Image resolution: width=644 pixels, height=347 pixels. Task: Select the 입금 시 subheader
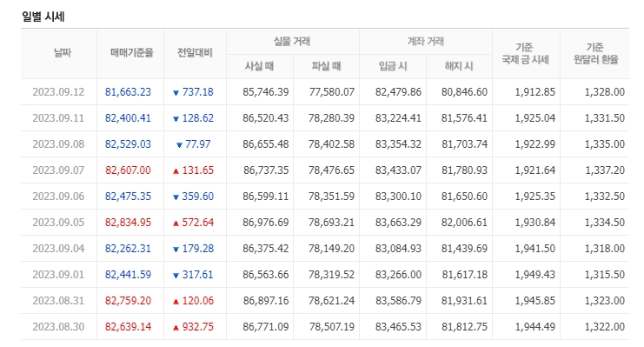click(393, 66)
